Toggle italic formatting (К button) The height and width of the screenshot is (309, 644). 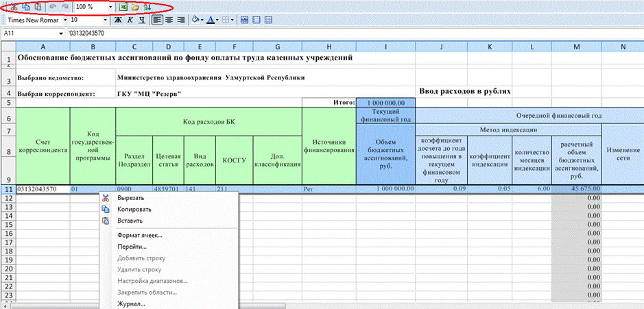[x=129, y=20]
